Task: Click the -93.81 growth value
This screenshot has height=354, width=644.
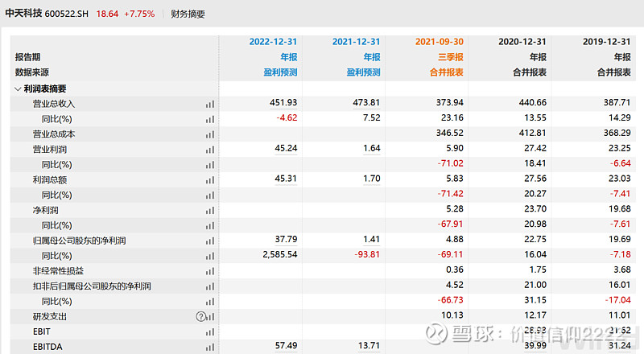Action: click(367, 254)
